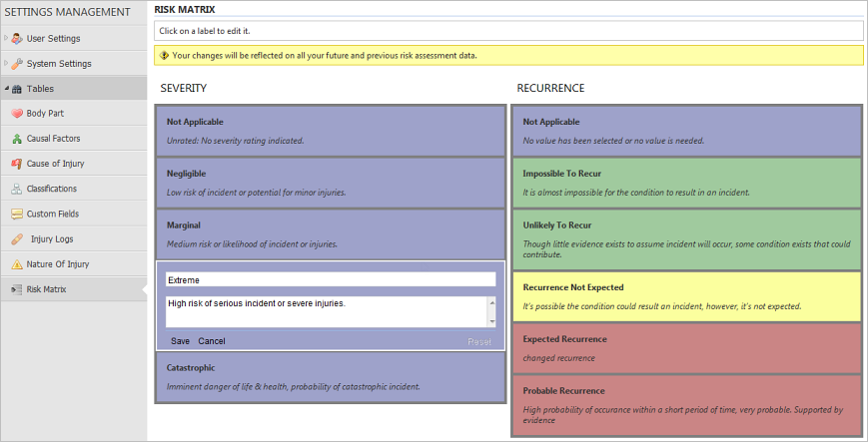The height and width of the screenshot is (442, 868).
Task: Click the Nature Of Injury warning icon
Action: (17, 264)
